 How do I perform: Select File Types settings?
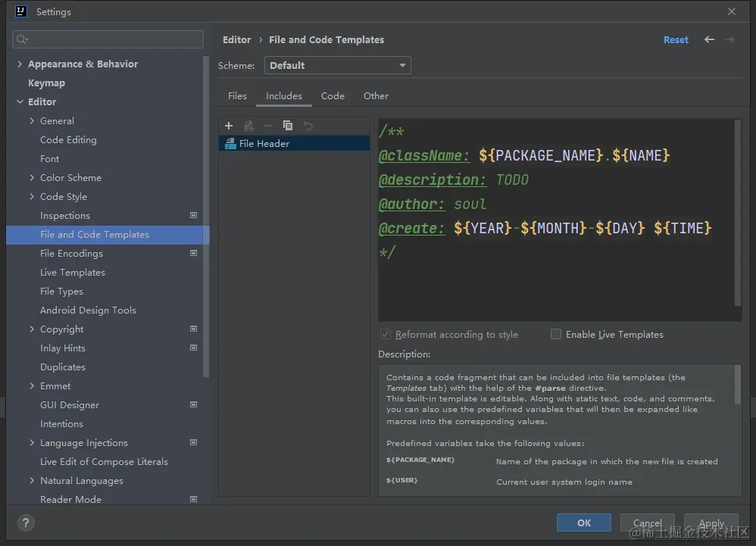pos(61,291)
